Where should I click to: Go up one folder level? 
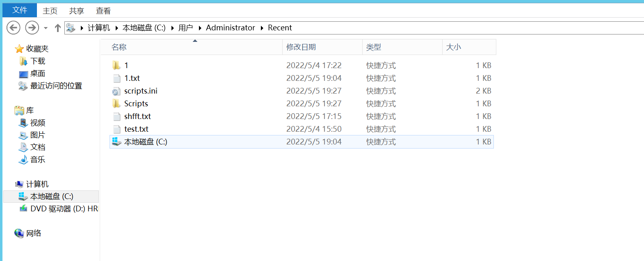[x=57, y=28]
